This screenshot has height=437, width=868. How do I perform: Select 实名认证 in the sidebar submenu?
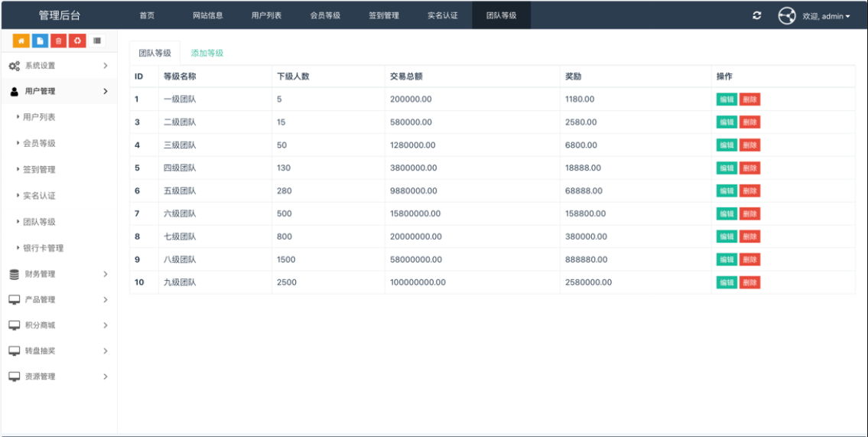(39, 196)
